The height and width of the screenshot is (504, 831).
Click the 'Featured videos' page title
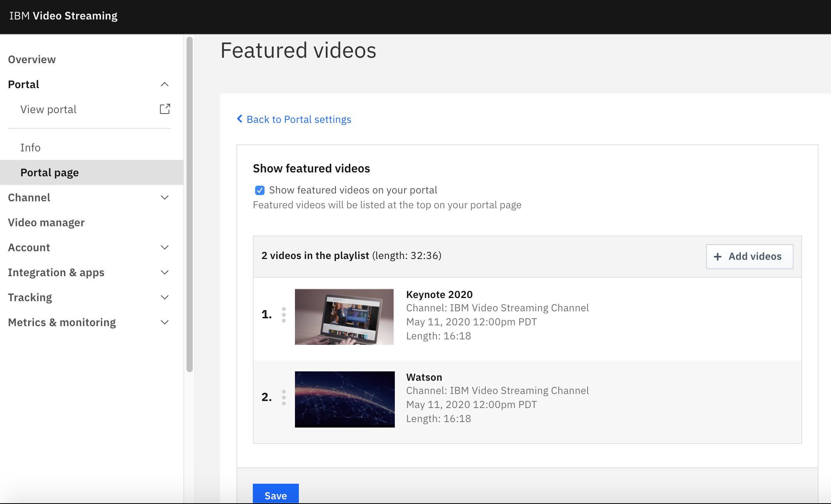(298, 50)
